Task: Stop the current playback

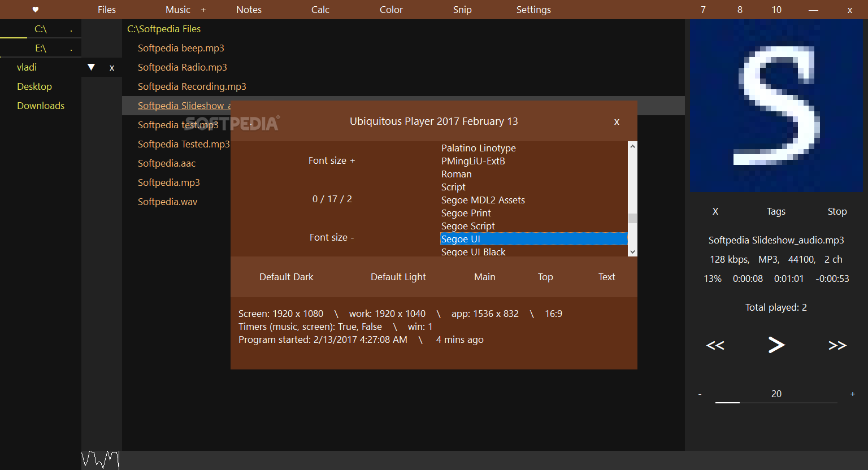Action: point(837,211)
